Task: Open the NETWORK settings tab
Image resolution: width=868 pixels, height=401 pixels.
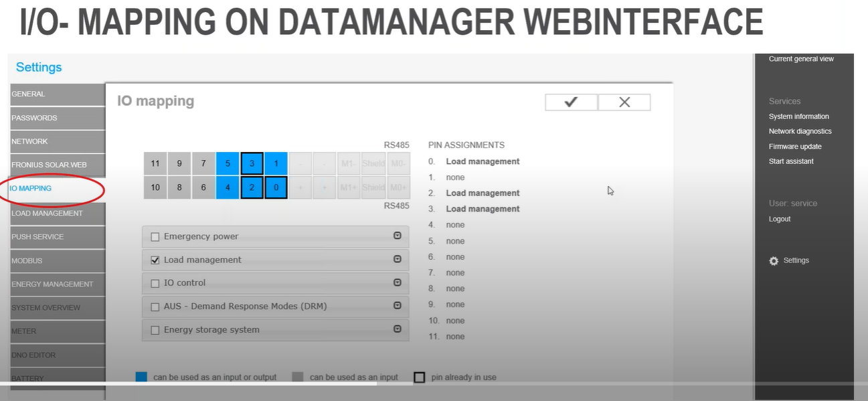Action: [x=58, y=141]
